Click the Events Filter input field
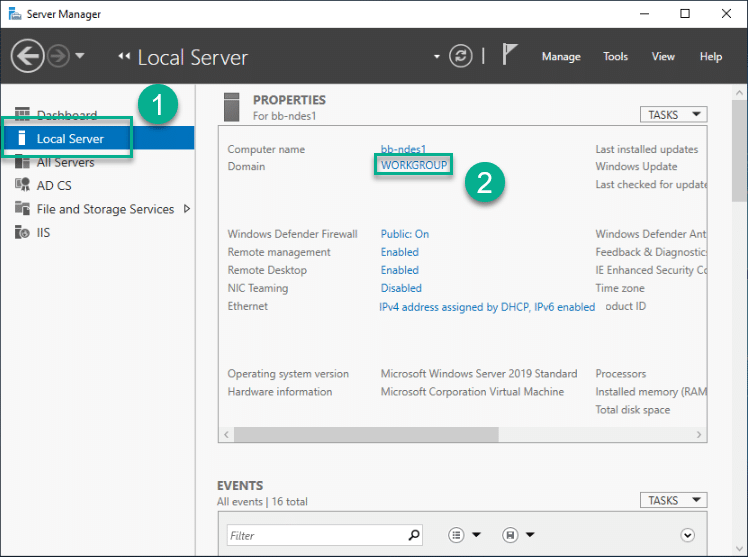748x557 pixels. tap(324, 536)
